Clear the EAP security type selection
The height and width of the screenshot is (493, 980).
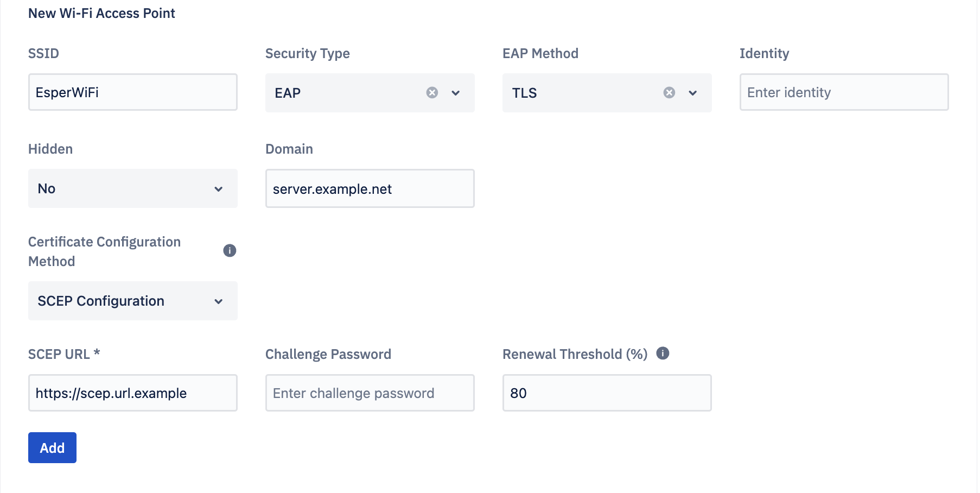431,93
